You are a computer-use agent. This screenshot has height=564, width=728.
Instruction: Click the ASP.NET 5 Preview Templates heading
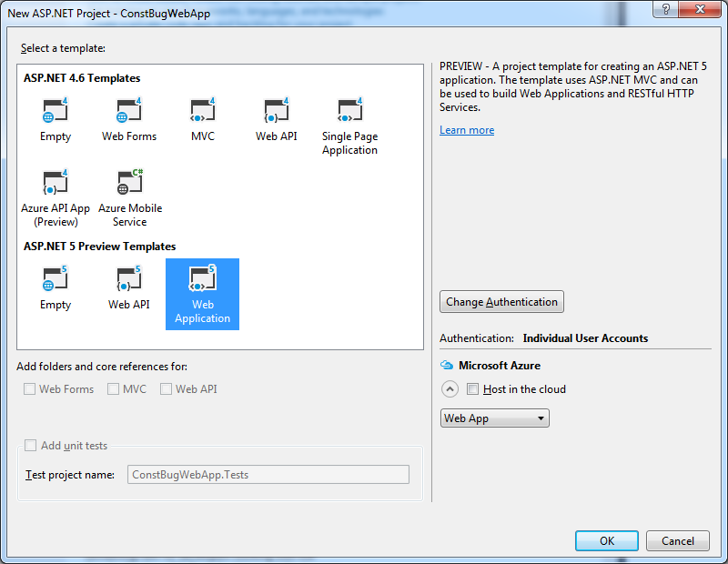[100, 246]
